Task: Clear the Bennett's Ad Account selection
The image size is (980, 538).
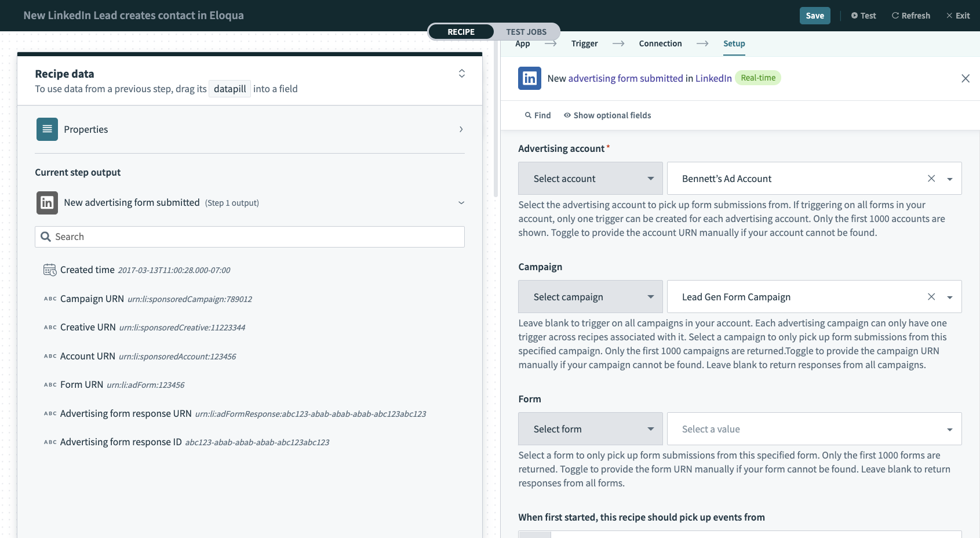Action: pos(931,179)
